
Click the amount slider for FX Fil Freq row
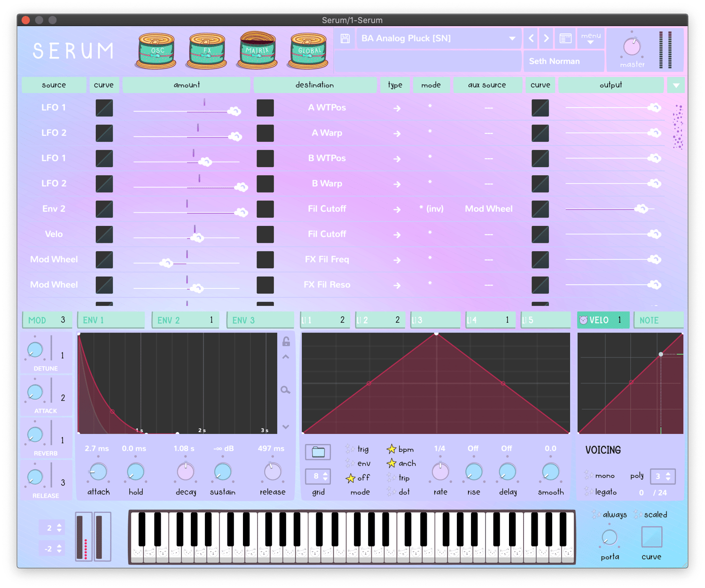(187, 263)
